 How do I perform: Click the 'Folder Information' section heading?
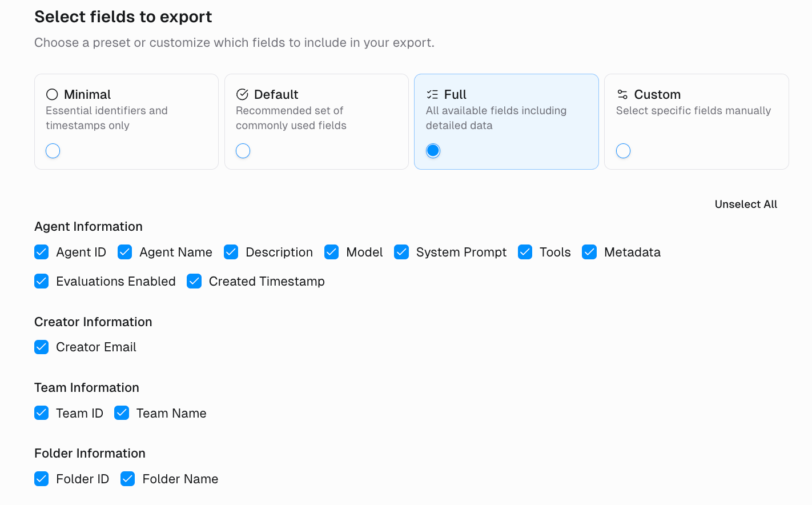90,453
